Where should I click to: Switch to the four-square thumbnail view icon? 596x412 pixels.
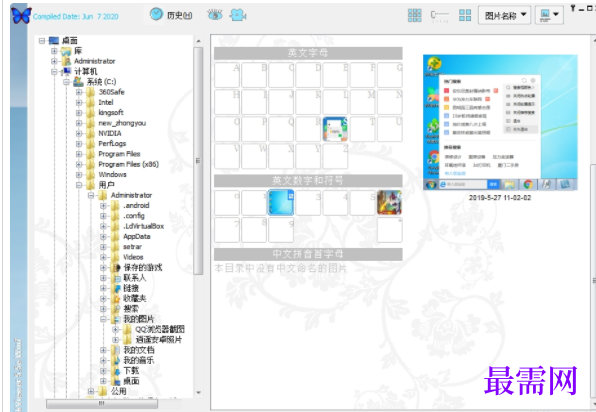click(x=465, y=15)
